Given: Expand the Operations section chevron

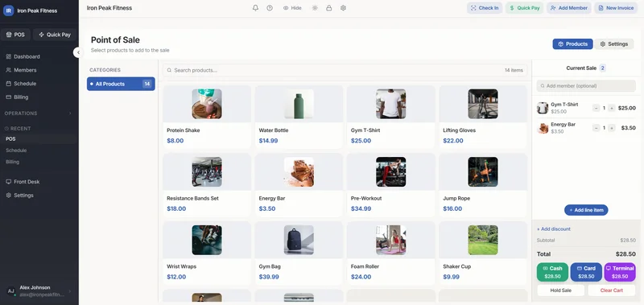Looking at the screenshot, I should (x=70, y=113).
